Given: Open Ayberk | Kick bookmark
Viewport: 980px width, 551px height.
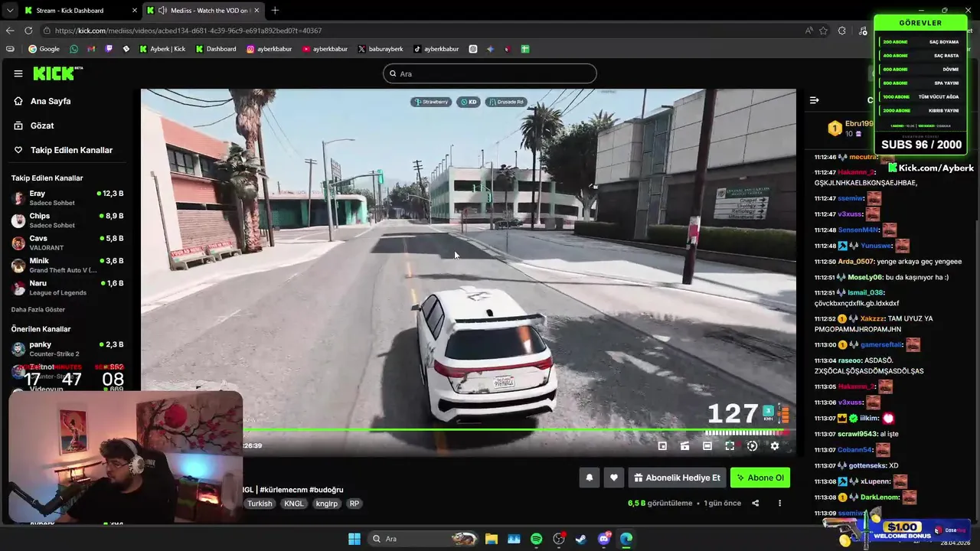Looking at the screenshot, I should point(162,49).
